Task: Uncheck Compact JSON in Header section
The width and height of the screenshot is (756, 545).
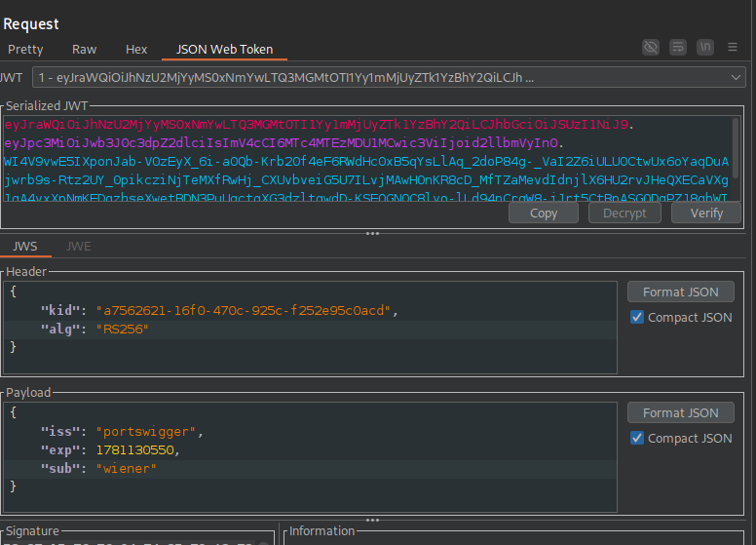Action: [x=637, y=317]
